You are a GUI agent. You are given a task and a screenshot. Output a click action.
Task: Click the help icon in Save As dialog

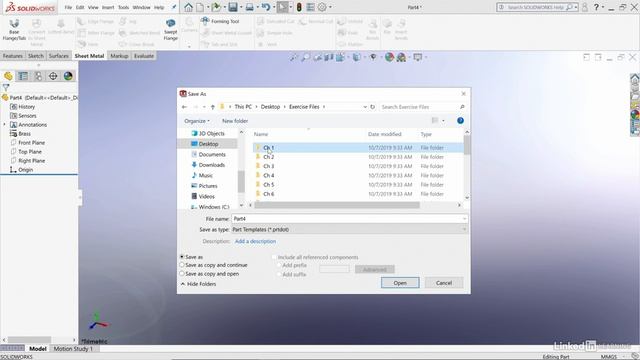coord(460,120)
